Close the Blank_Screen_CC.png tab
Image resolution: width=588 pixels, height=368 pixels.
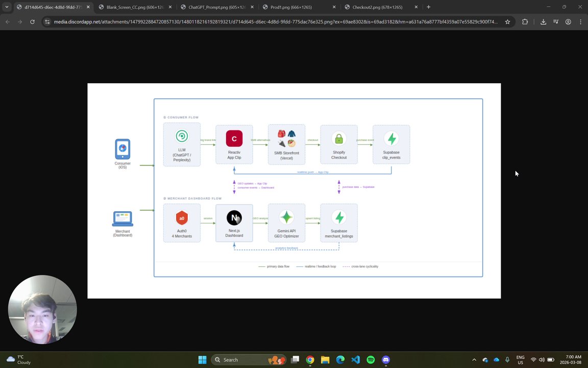170,7
